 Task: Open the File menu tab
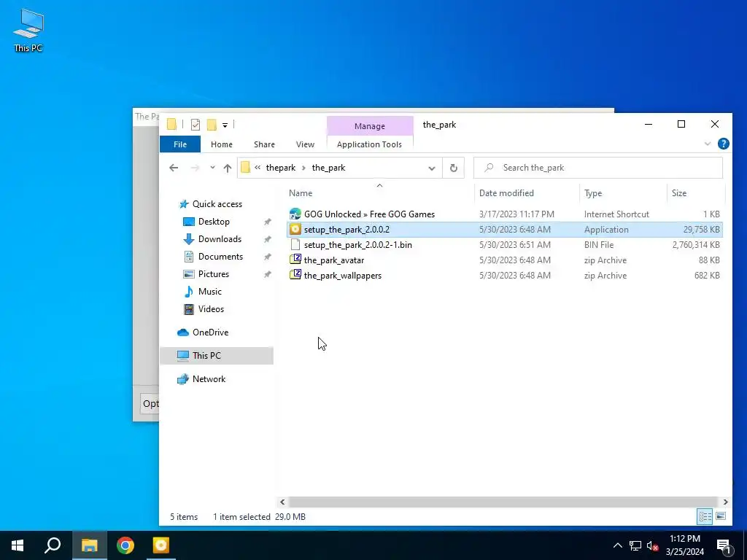[180, 144]
